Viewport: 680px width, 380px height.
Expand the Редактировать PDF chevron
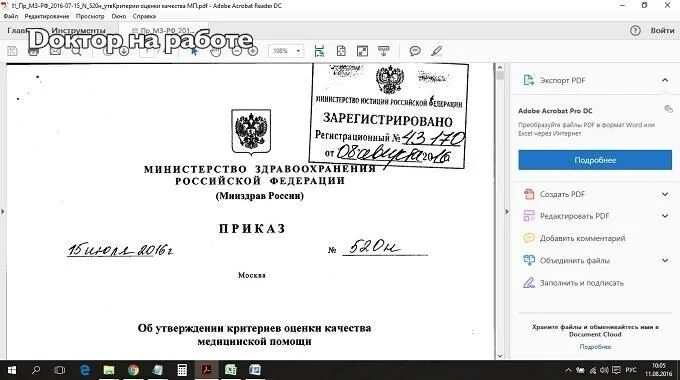(665, 216)
